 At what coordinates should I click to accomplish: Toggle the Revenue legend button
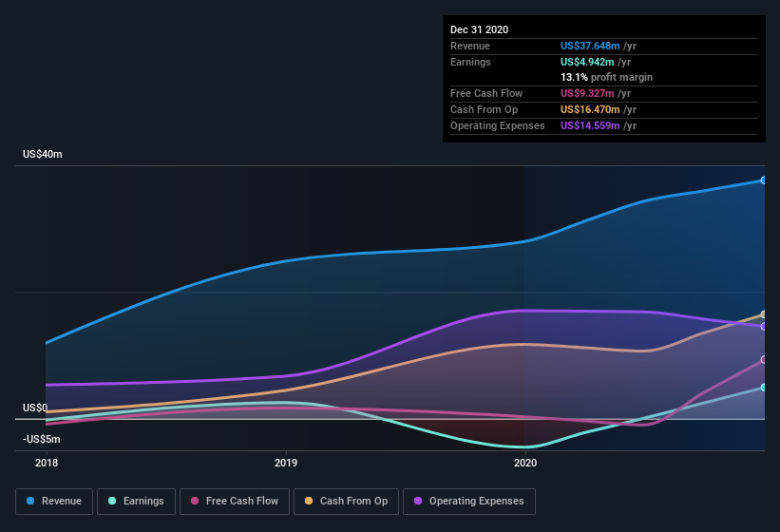(54, 502)
